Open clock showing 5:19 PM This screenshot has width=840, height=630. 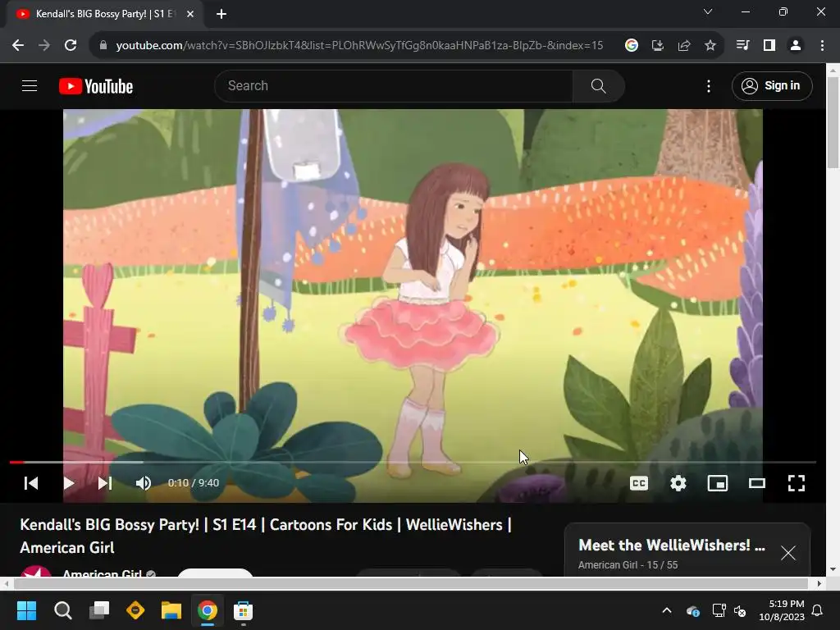coord(782,610)
